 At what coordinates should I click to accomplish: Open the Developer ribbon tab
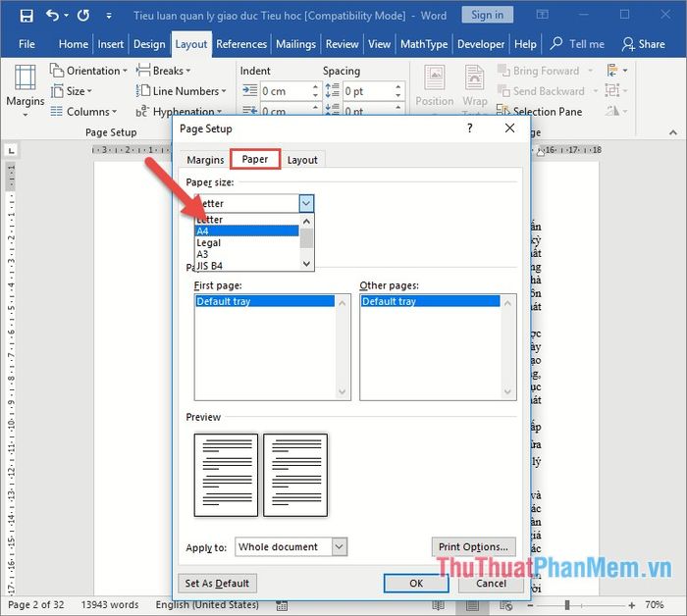tap(481, 44)
